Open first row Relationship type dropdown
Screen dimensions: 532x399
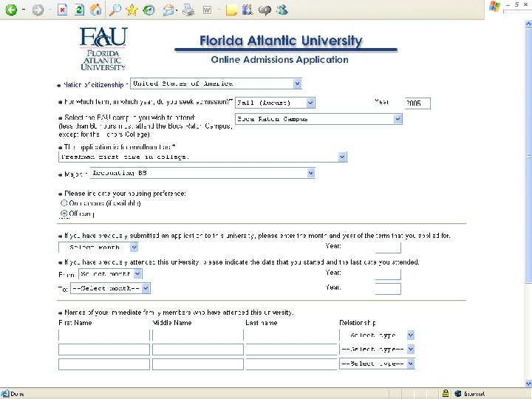pos(377,335)
